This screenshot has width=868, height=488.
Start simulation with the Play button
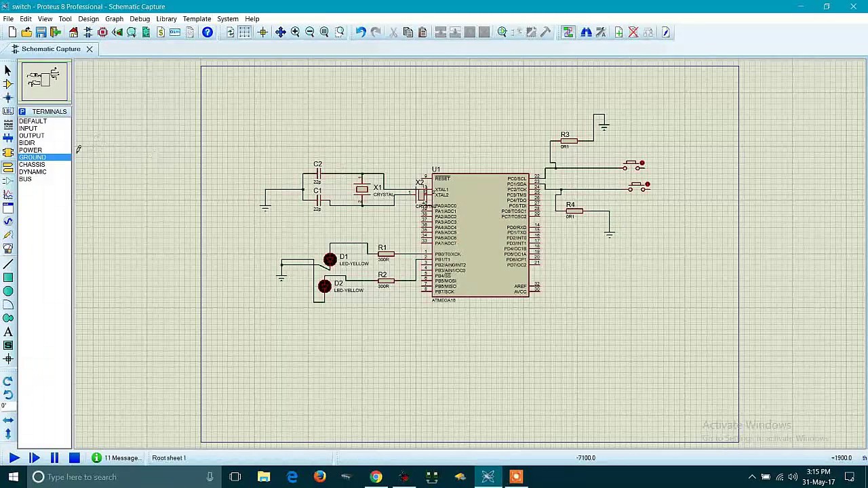[14, 458]
